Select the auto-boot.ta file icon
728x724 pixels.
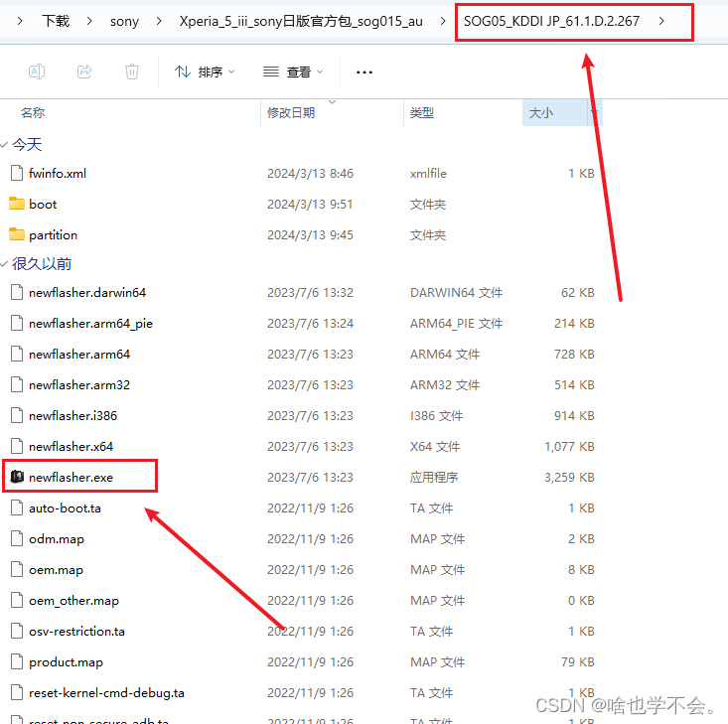click(17, 508)
